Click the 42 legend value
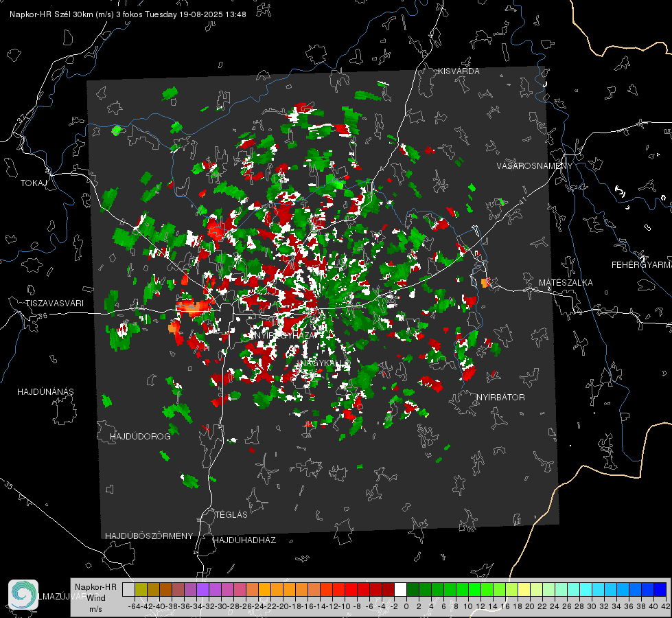The image size is (672, 618). [665, 606]
